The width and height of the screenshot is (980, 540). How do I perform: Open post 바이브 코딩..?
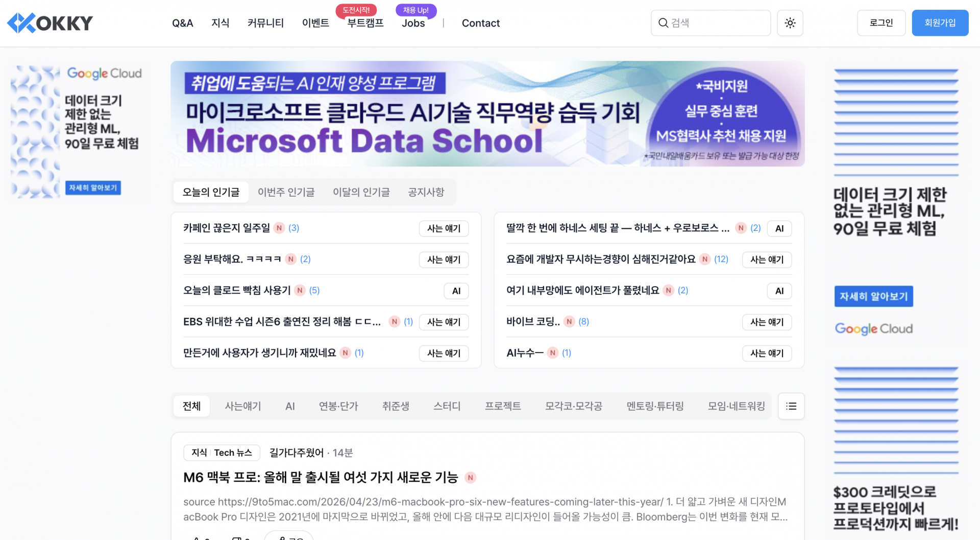point(533,321)
